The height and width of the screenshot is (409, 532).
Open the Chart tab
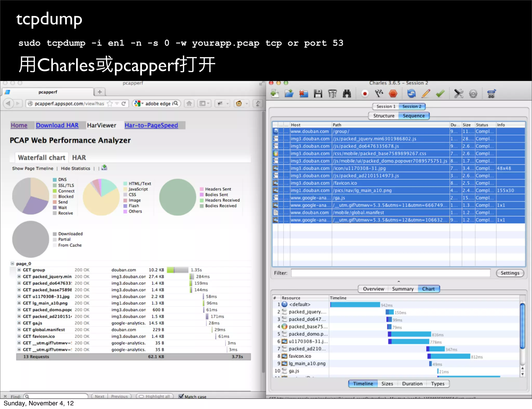point(428,289)
